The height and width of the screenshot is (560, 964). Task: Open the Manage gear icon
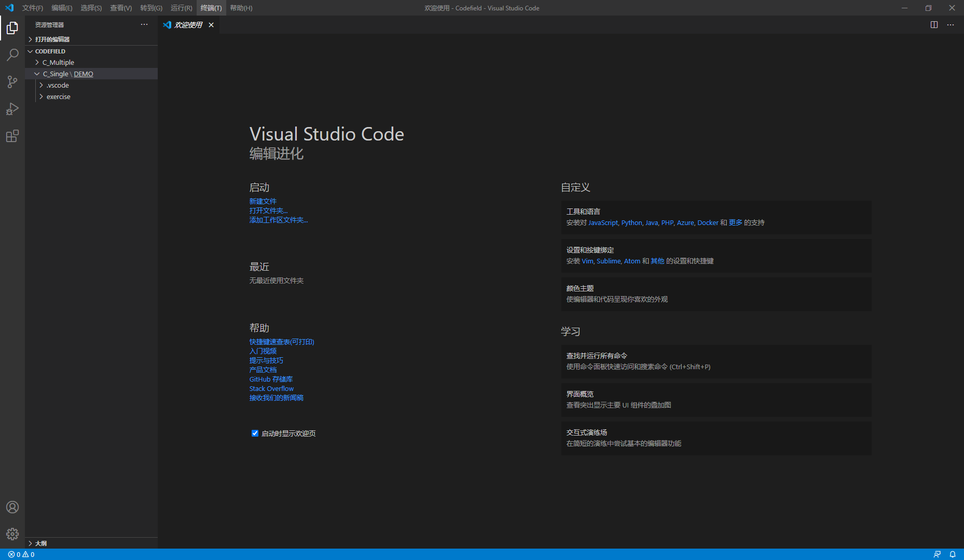click(12, 534)
